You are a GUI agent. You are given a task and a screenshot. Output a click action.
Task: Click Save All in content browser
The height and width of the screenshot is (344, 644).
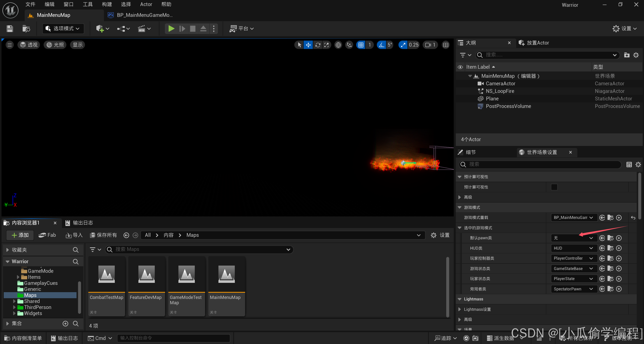pos(103,235)
